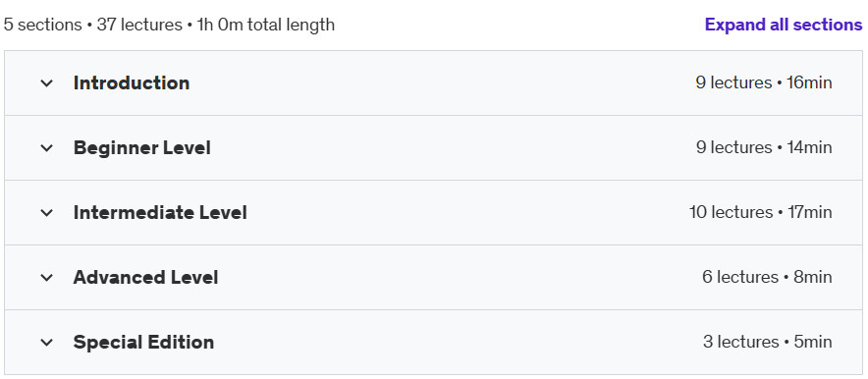Click empty area of Special Edition row
The image size is (868, 379).
454,342
